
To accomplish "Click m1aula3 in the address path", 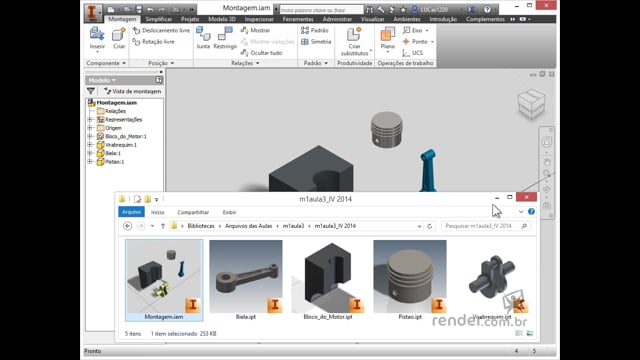I will [x=293, y=226].
